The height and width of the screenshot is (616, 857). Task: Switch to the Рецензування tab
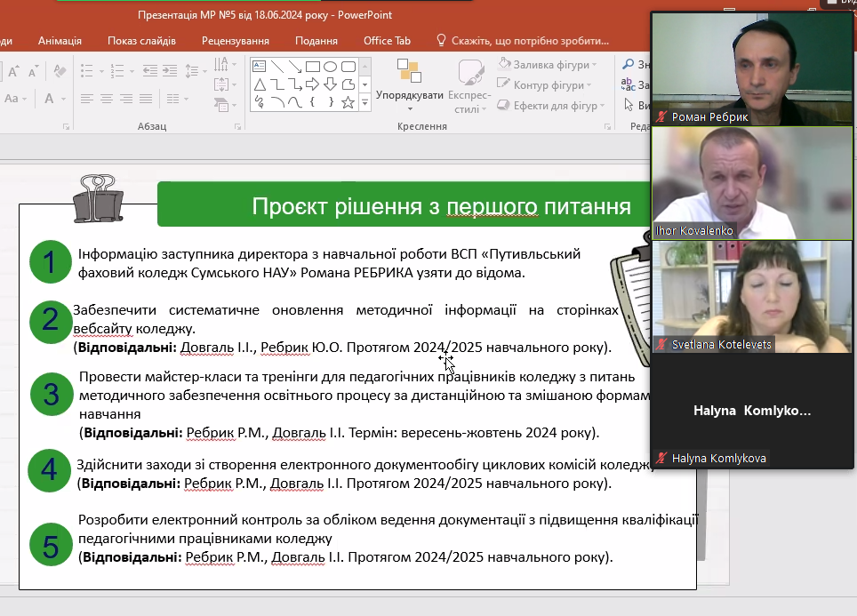click(235, 41)
